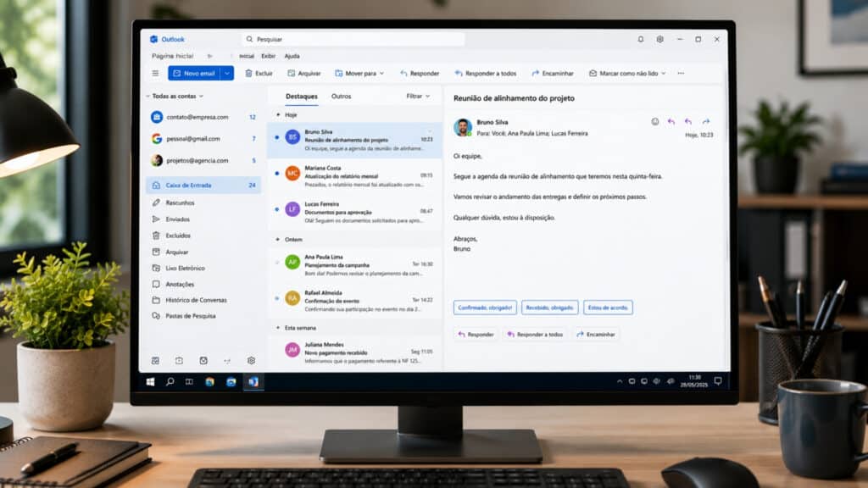
Task: Open Outlook settings gear in title bar
Action: pos(659,39)
